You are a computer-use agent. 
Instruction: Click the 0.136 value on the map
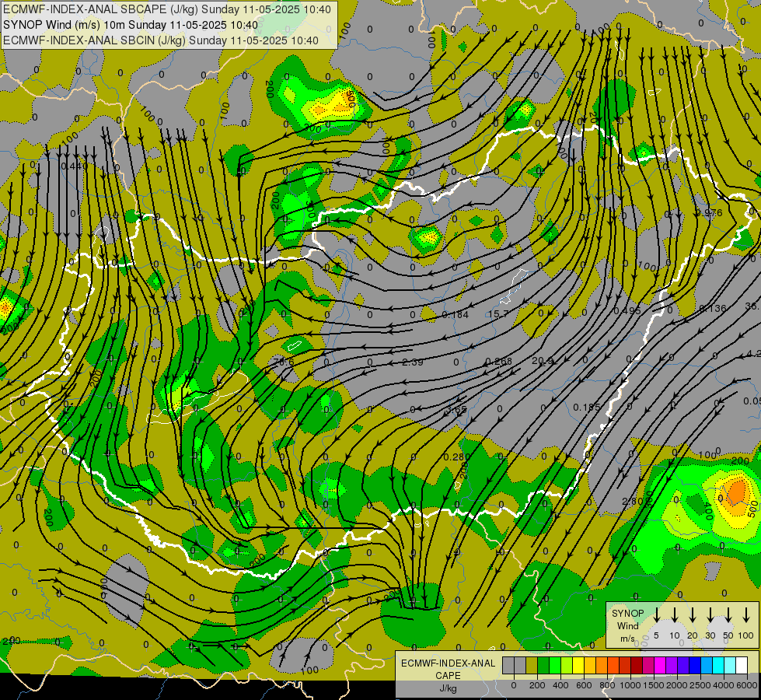[x=713, y=308]
